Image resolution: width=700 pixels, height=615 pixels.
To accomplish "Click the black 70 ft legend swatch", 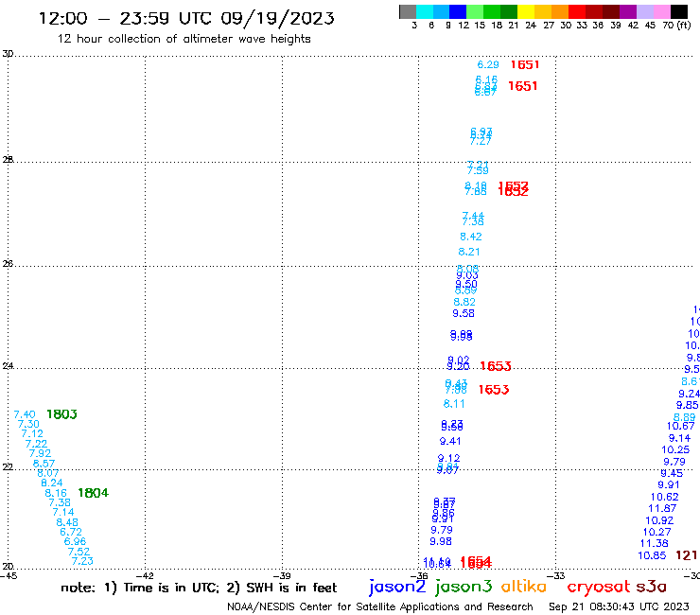I will pos(679,11).
